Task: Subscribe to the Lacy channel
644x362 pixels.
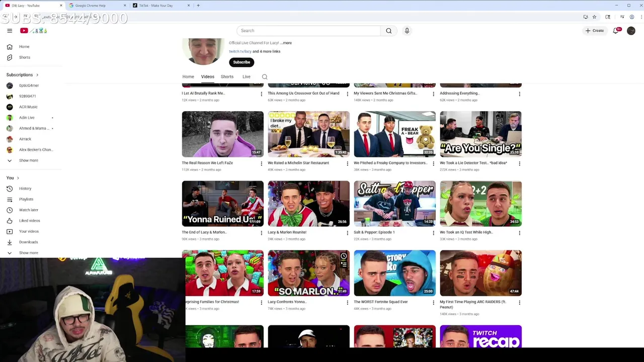Action: (x=242, y=62)
